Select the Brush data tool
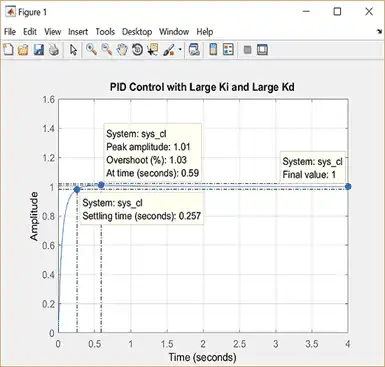Viewport: 385px width, 367px height. point(169,50)
